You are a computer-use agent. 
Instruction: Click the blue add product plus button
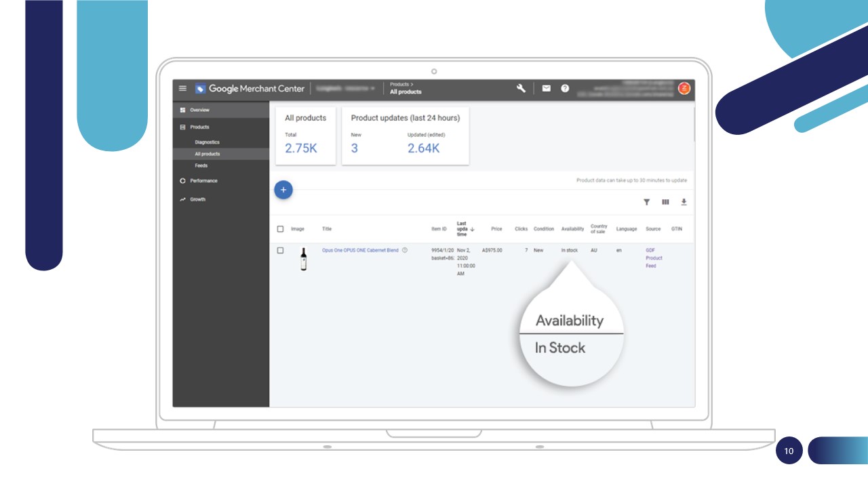[283, 190]
